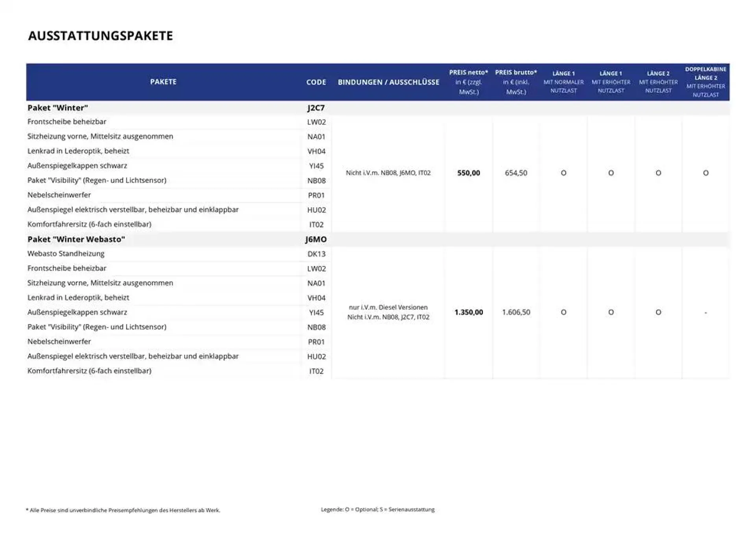Click net price 1.350,00
The height and width of the screenshot is (535, 756).
469,312
